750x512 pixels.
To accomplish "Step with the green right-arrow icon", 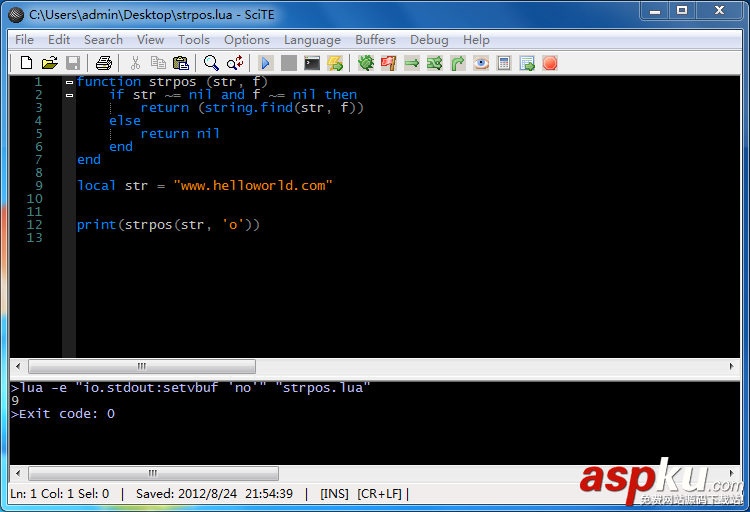I will [412, 63].
